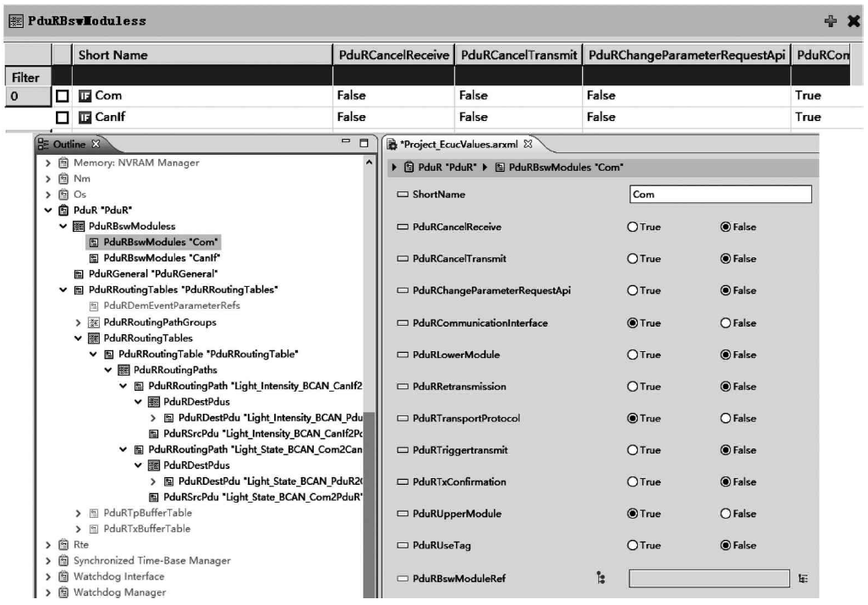The width and height of the screenshot is (868, 605).
Task: Click the Filter row label
Action: (x=26, y=78)
